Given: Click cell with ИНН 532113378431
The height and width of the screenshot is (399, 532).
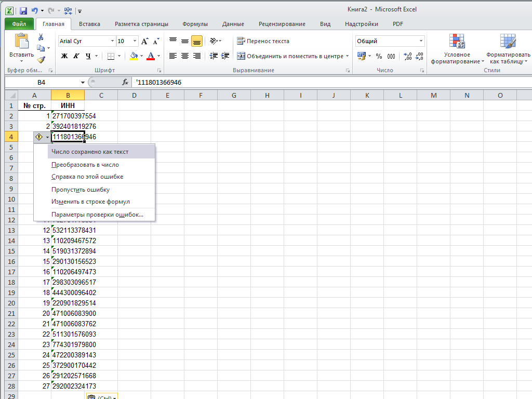Looking at the screenshot, I should 68,230.
